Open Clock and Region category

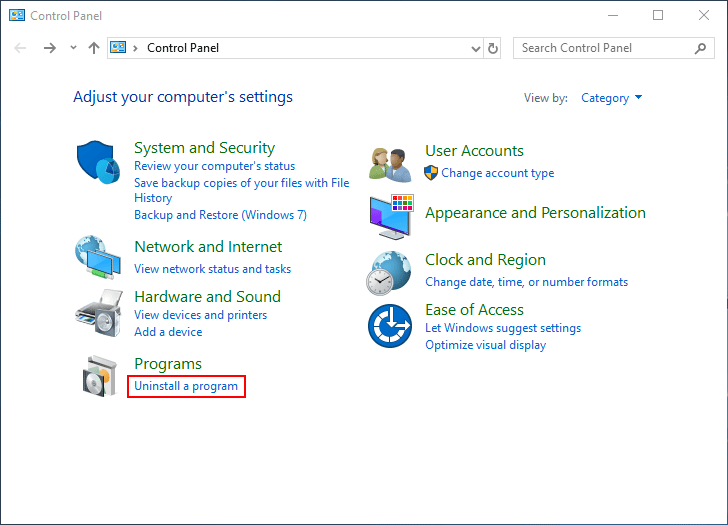pos(485,260)
